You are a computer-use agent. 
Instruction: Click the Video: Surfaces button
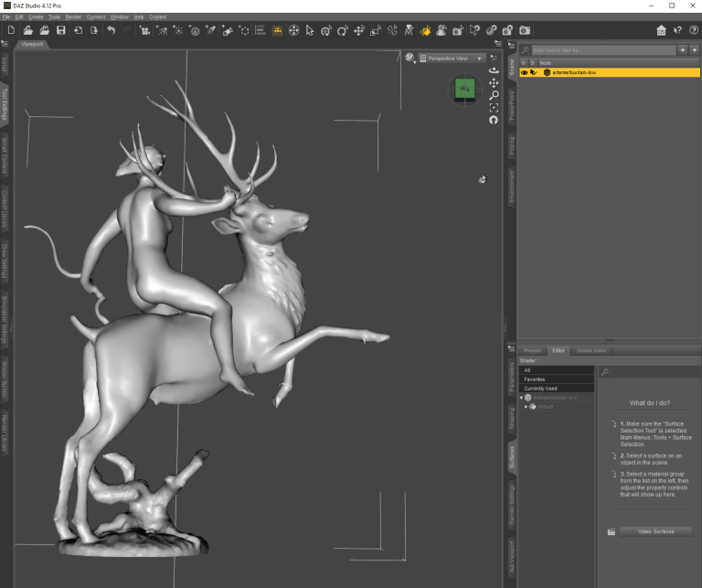point(656,531)
